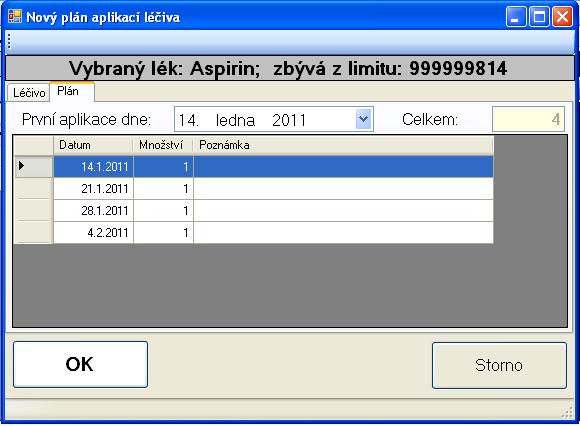580x427 pixels.
Task: Click the Celkem total field showing 4
Action: (528, 119)
